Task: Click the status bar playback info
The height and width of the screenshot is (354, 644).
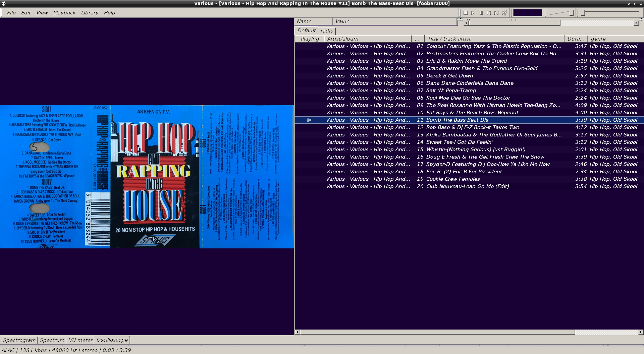Action: [66, 350]
